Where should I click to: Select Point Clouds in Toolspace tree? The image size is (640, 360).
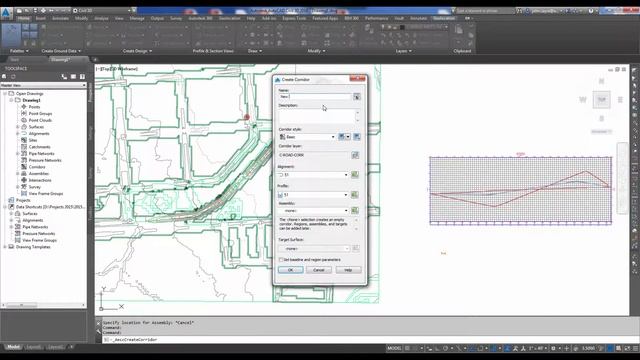(40, 120)
